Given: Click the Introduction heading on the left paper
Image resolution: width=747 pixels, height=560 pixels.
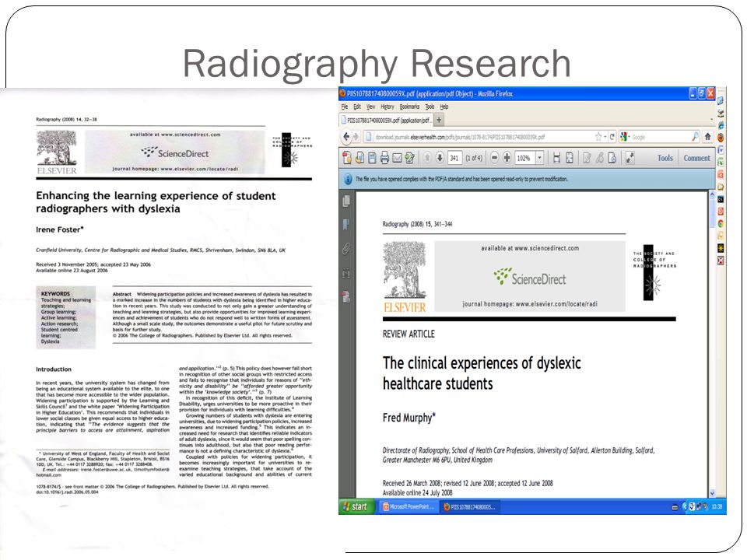Looking at the screenshot, I should 54,369.
